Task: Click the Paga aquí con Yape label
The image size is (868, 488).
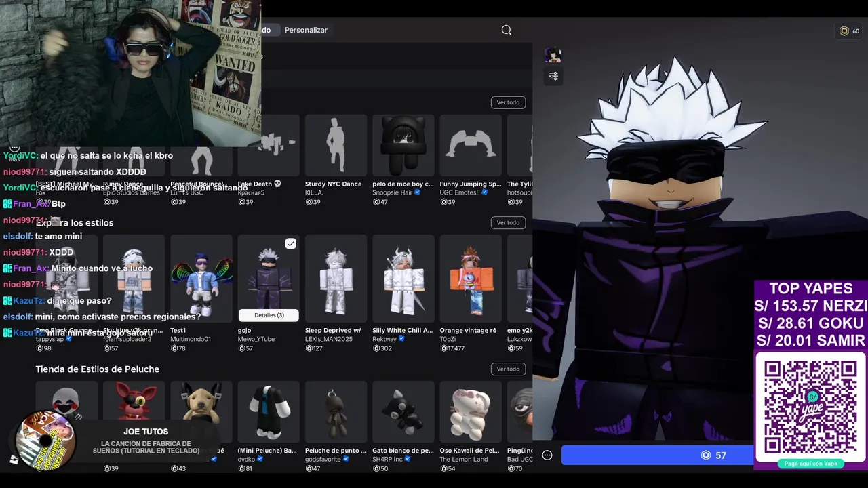Action: pyautogui.click(x=810, y=464)
